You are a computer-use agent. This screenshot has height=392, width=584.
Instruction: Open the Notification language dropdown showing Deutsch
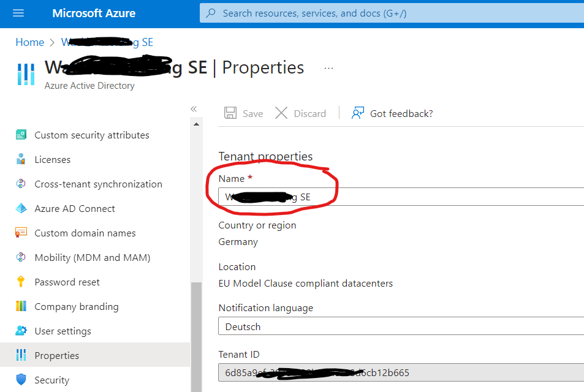401,326
